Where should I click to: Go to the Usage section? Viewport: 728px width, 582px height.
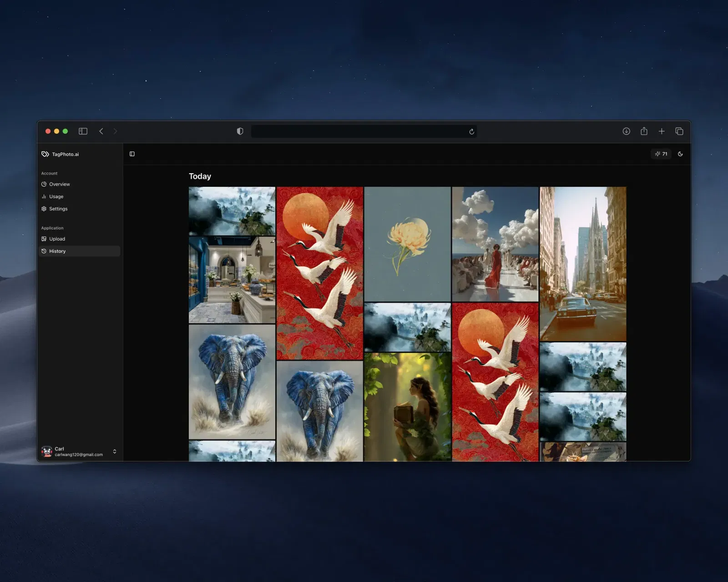coord(56,196)
